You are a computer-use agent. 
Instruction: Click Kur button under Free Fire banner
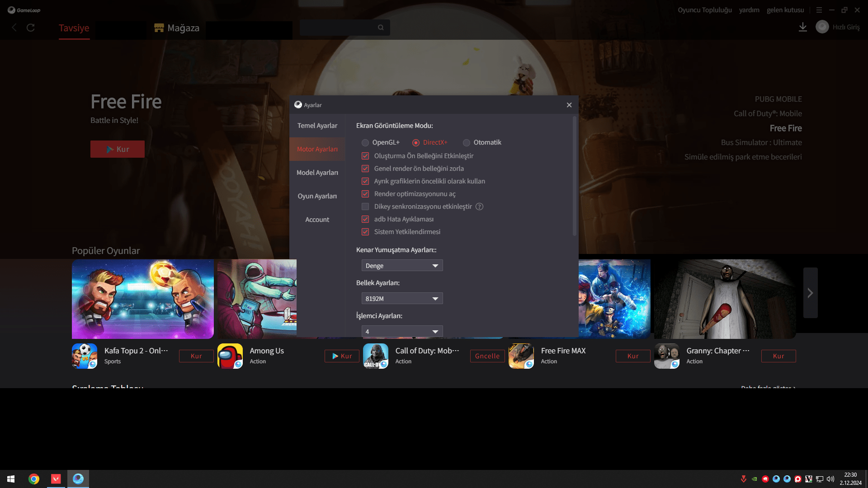(x=118, y=149)
